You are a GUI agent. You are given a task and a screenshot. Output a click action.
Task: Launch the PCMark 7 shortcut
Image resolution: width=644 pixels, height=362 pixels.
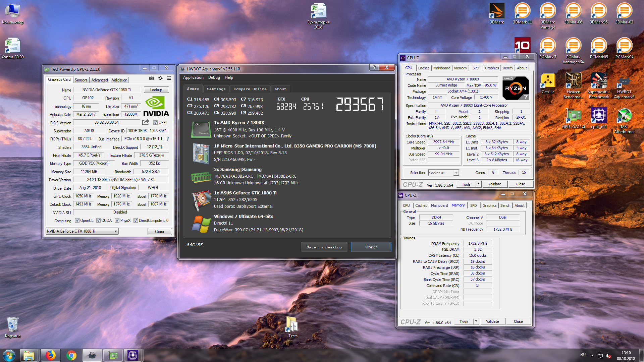click(x=548, y=48)
